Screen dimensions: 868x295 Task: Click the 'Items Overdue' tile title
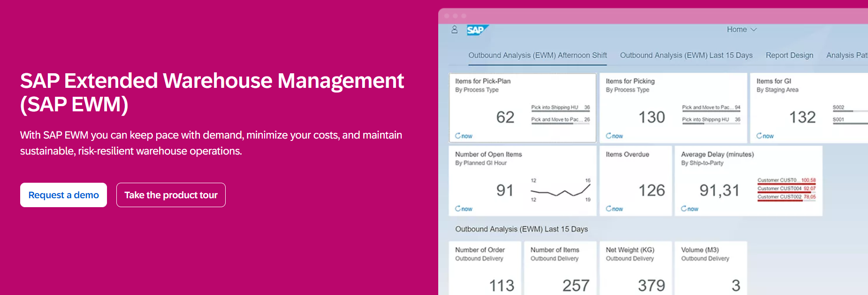point(627,154)
